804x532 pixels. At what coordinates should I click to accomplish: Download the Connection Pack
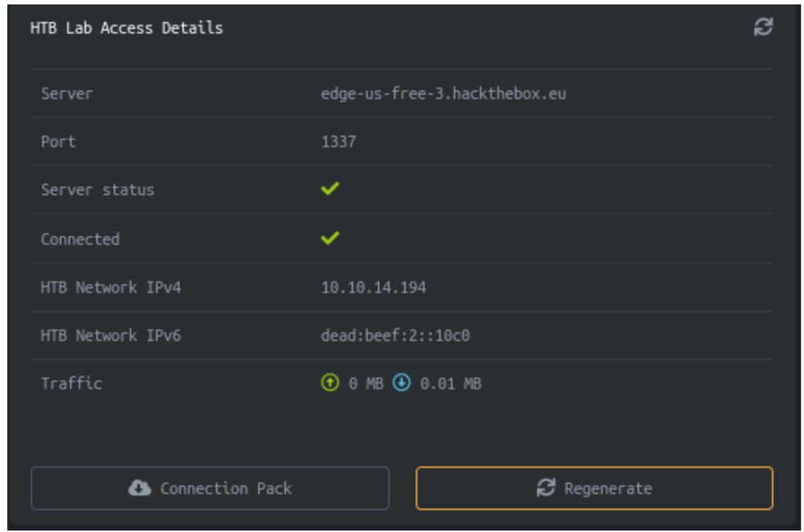click(210, 488)
